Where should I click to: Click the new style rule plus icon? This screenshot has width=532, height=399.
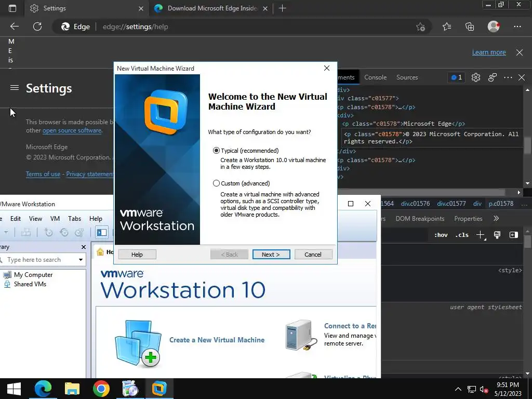[481, 235]
